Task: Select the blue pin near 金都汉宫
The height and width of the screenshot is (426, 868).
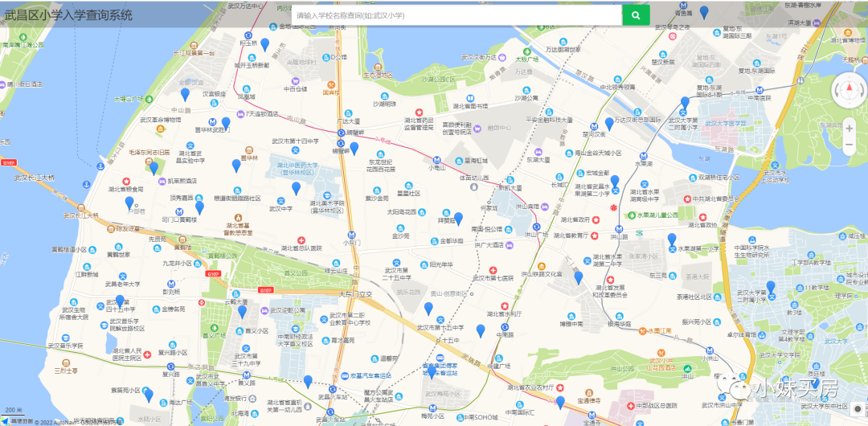Action: click(x=185, y=95)
